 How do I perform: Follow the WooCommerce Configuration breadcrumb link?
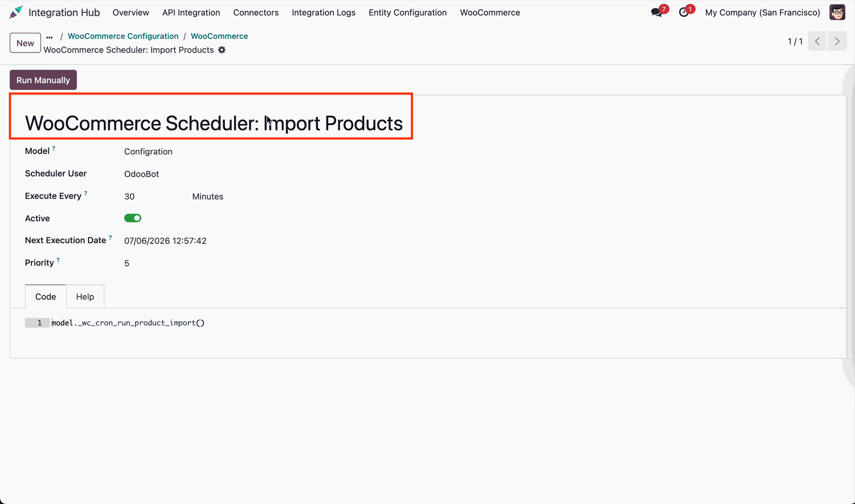(x=123, y=36)
